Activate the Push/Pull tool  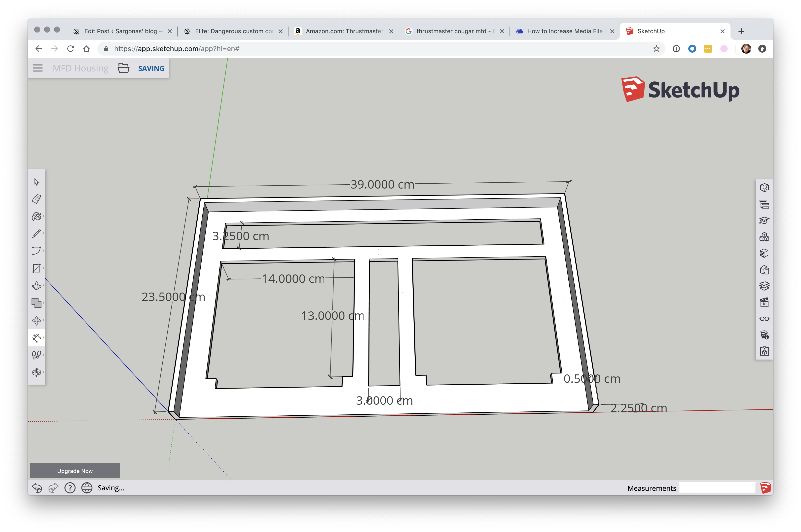pyautogui.click(x=37, y=286)
